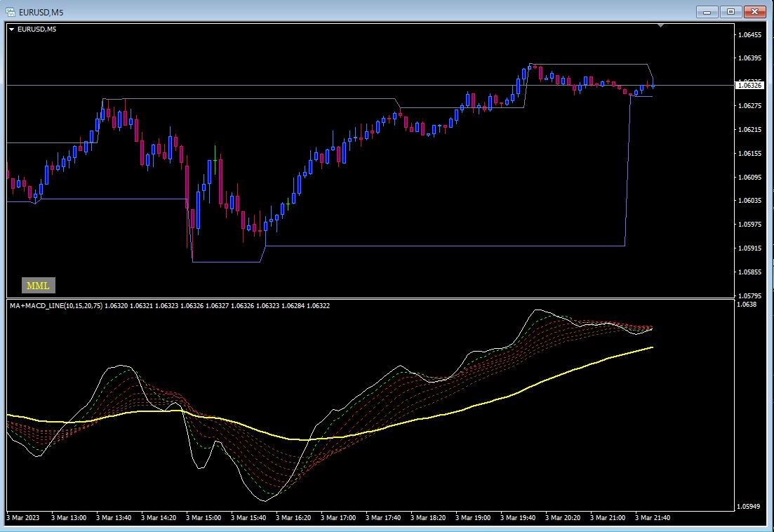Viewport: 774px width, 532px height.
Task: Click the thick yellow moving average line
Action: tap(491, 401)
